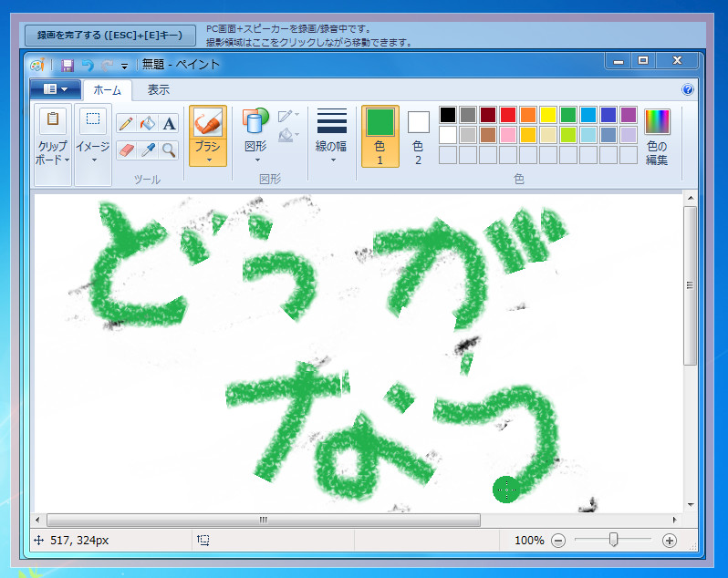
Task: Click the horizontal scrollbar right arrow
Action: (674, 520)
